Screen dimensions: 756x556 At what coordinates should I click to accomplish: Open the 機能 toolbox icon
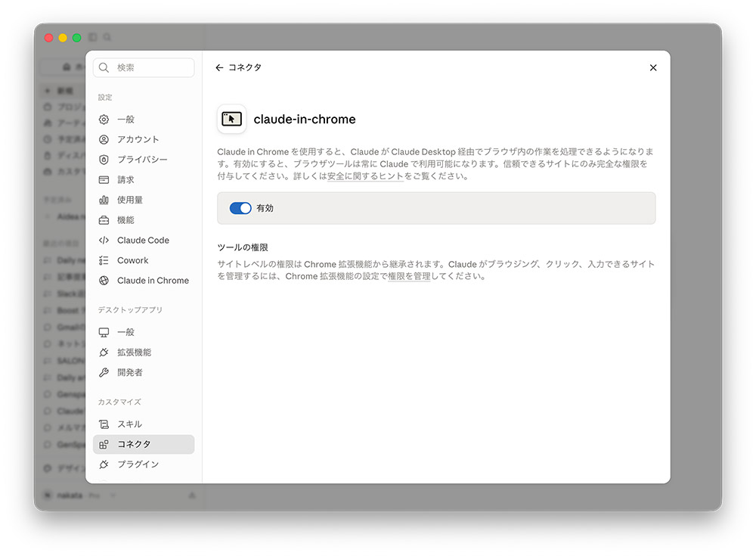pyautogui.click(x=104, y=220)
